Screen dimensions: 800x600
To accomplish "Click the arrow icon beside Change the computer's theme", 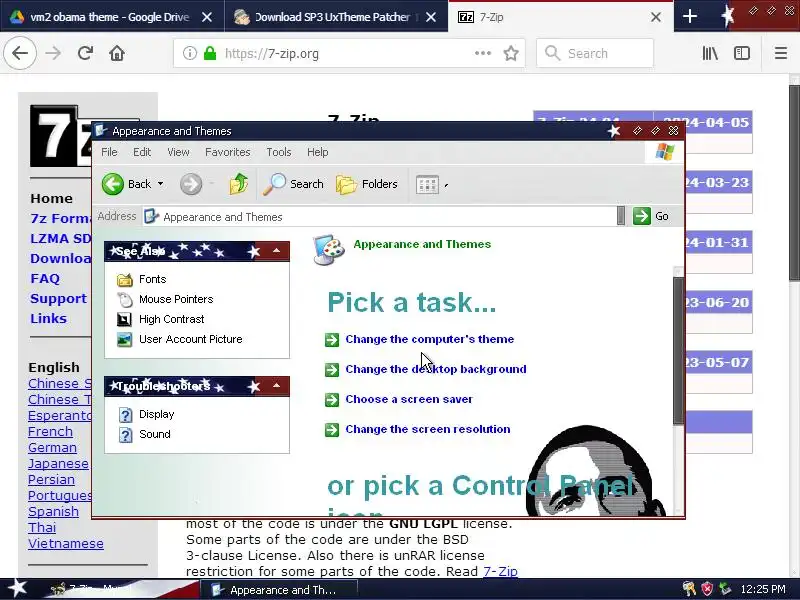I will pyautogui.click(x=332, y=339).
